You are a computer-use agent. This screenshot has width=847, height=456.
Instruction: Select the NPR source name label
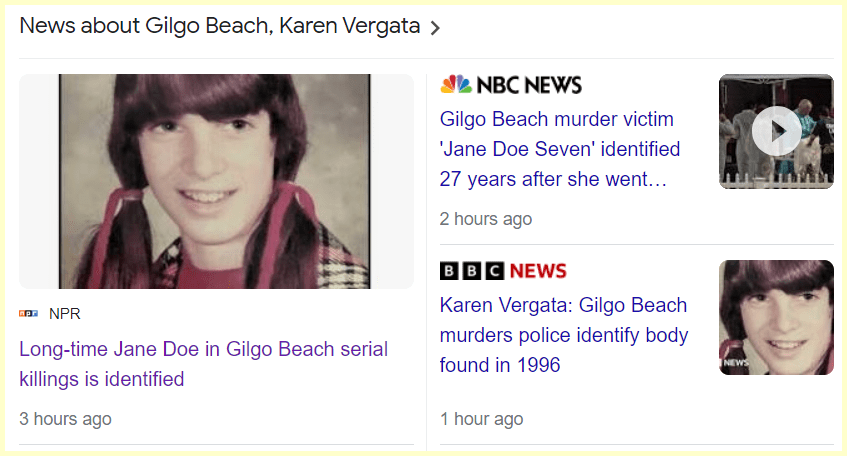65,314
